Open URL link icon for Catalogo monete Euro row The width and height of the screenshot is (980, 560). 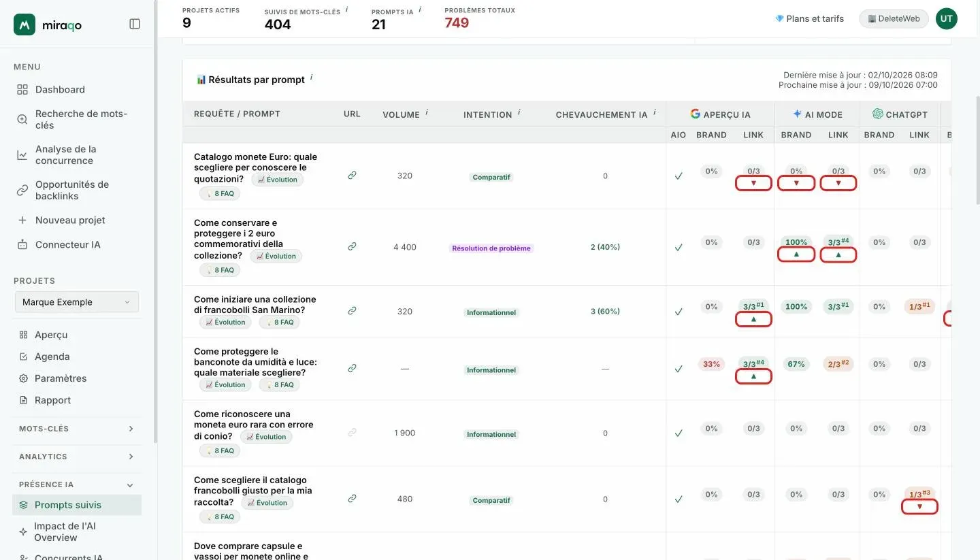tap(352, 176)
